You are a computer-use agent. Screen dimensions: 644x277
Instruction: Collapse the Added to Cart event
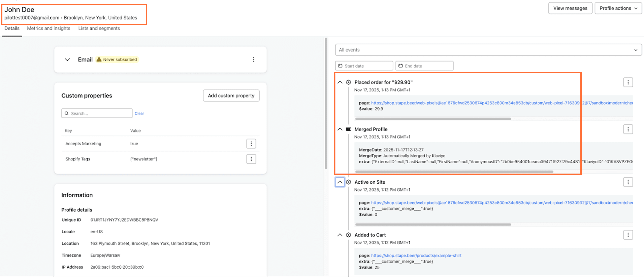pos(340,235)
